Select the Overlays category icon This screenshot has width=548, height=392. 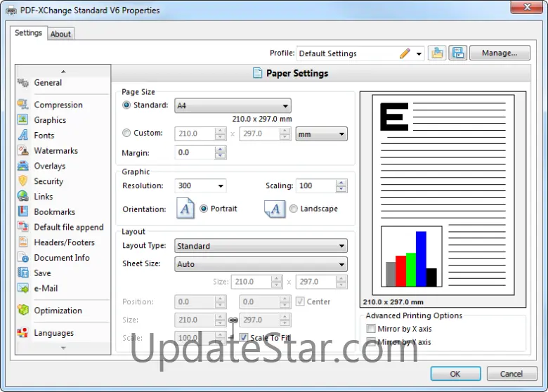(x=23, y=166)
